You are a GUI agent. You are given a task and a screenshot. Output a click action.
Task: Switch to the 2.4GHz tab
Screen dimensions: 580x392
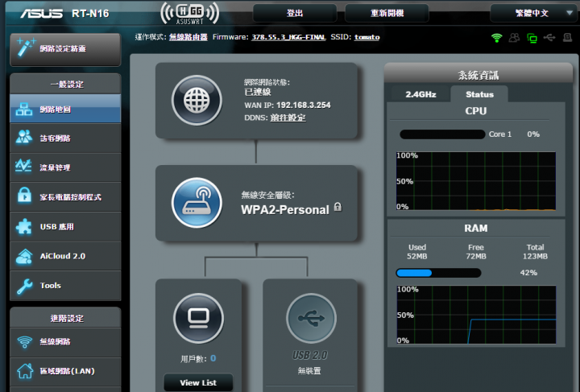pyautogui.click(x=420, y=95)
